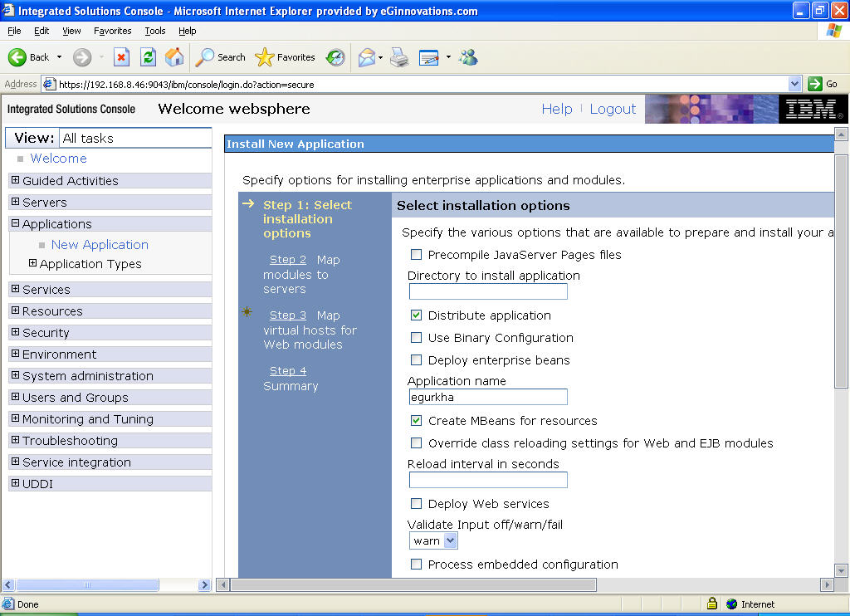Click the New Application link
Image resolution: width=850 pixels, height=616 pixels.
click(x=100, y=245)
